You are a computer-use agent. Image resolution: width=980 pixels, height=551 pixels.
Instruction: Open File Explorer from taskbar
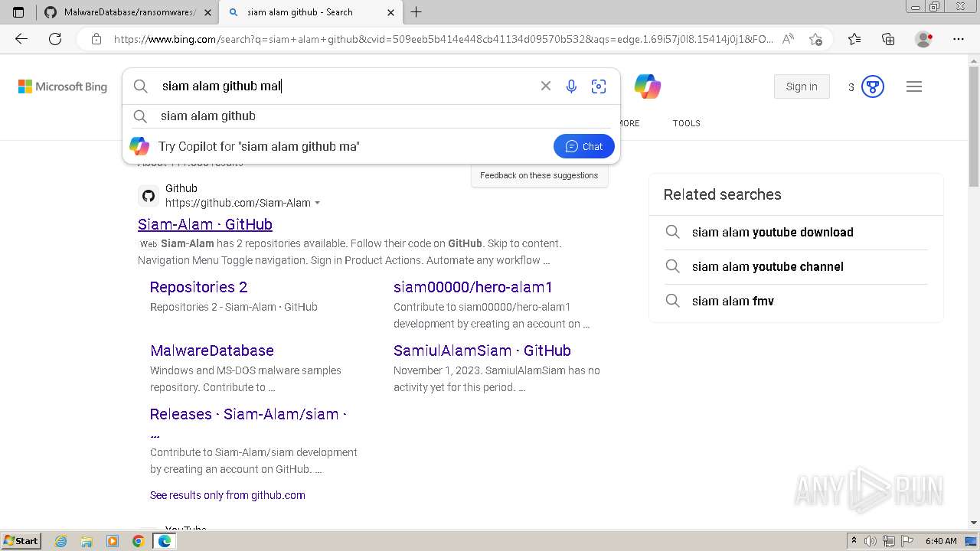pos(87,541)
